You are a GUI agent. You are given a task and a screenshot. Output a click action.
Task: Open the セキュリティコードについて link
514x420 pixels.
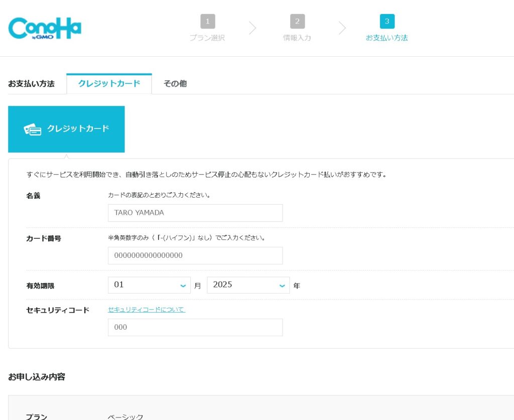(x=147, y=310)
